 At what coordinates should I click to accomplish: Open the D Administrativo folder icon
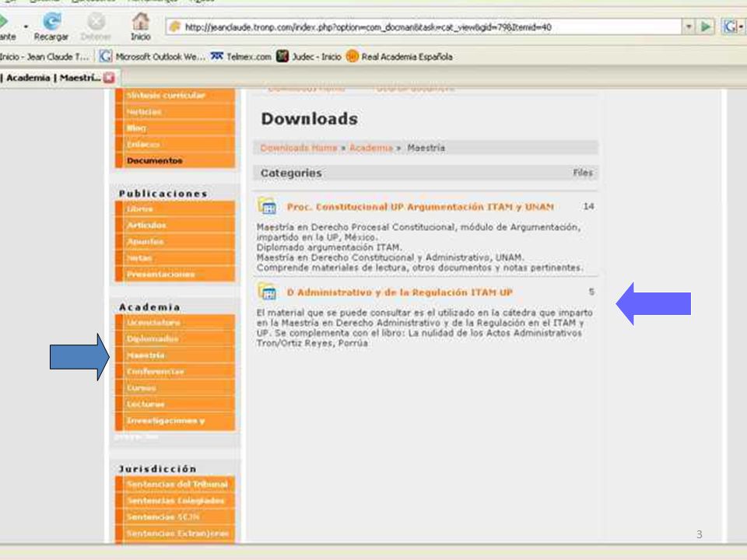point(267,292)
